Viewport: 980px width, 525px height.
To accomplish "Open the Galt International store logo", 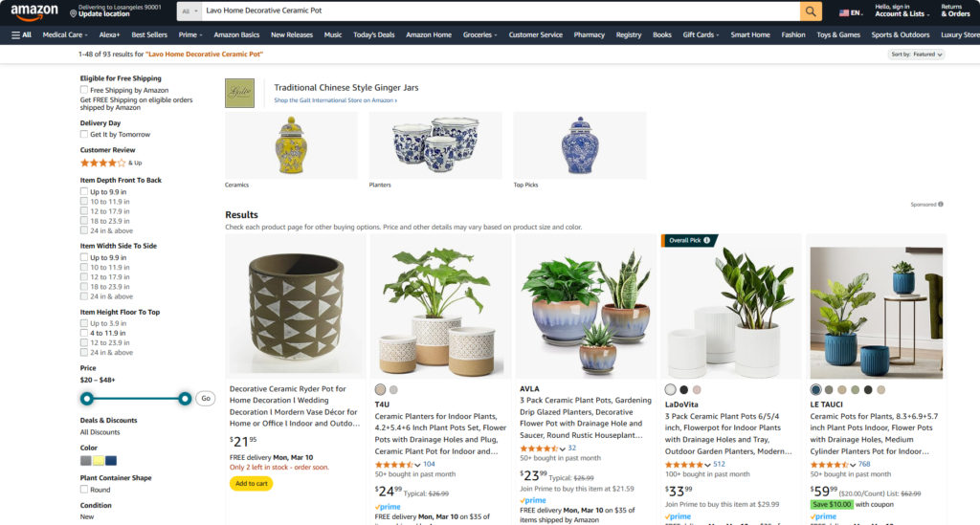I will coord(239,93).
